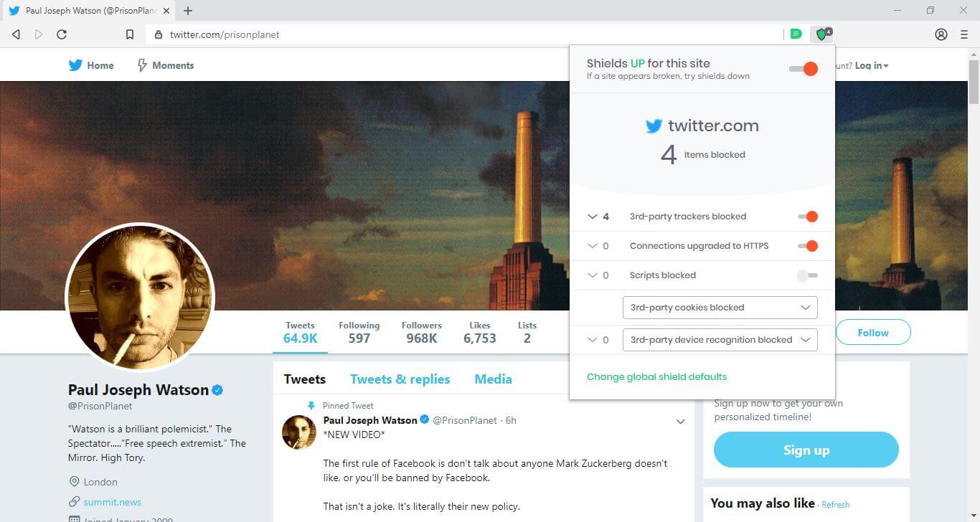Viewport: 980px width, 522px height.
Task: Click the Brave Shields icon in address bar
Action: click(822, 34)
